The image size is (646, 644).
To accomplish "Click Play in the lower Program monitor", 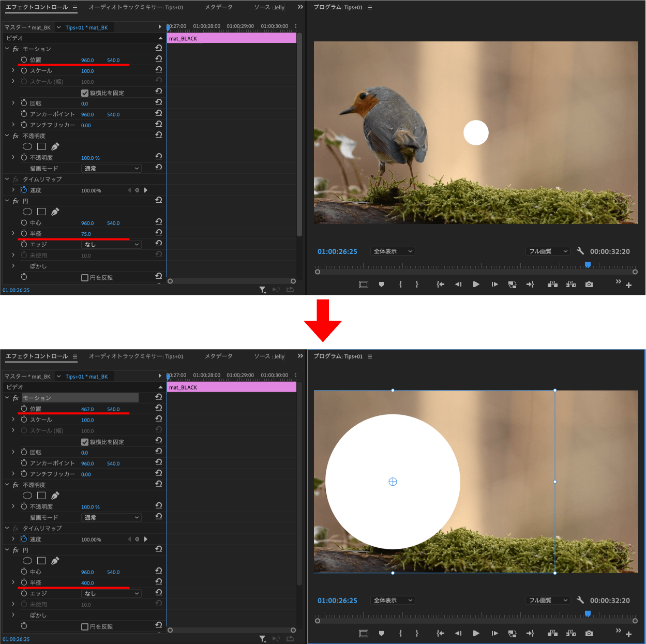I will [x=476, y=633].
